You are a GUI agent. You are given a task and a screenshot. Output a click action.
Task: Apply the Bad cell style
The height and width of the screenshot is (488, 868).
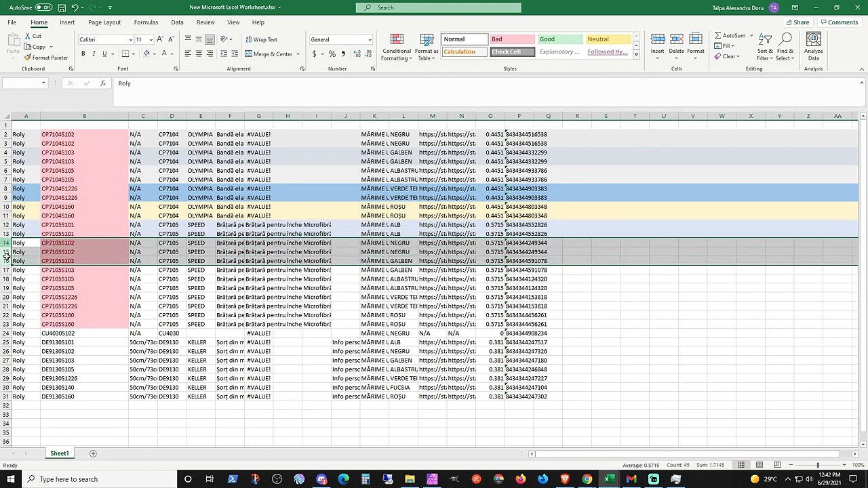[x=513, y=39]
